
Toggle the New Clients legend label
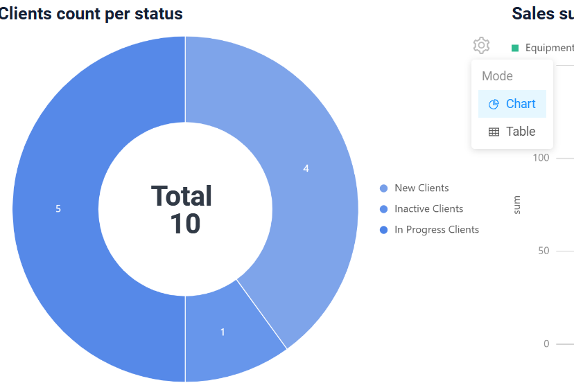[421, 188]
